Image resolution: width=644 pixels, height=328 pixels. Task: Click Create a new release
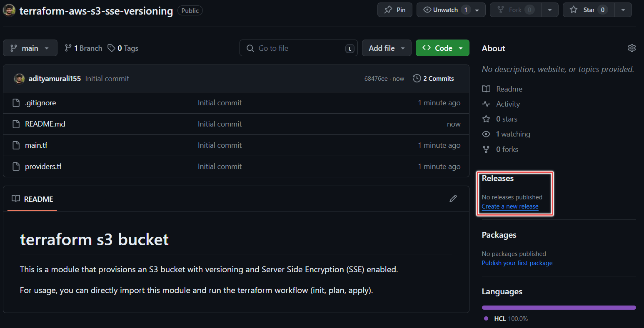[510, 206]
